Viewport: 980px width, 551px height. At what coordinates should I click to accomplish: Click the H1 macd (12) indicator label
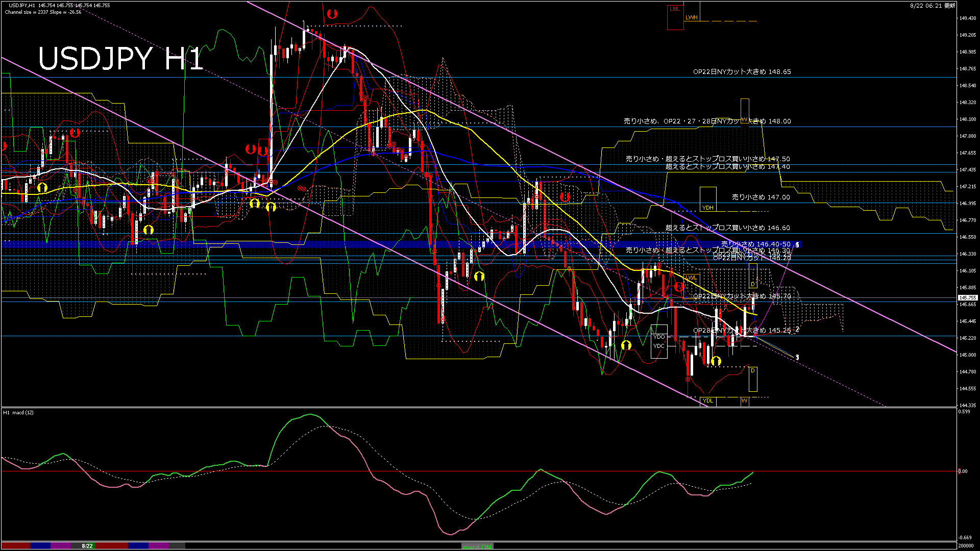pos(18,412)
